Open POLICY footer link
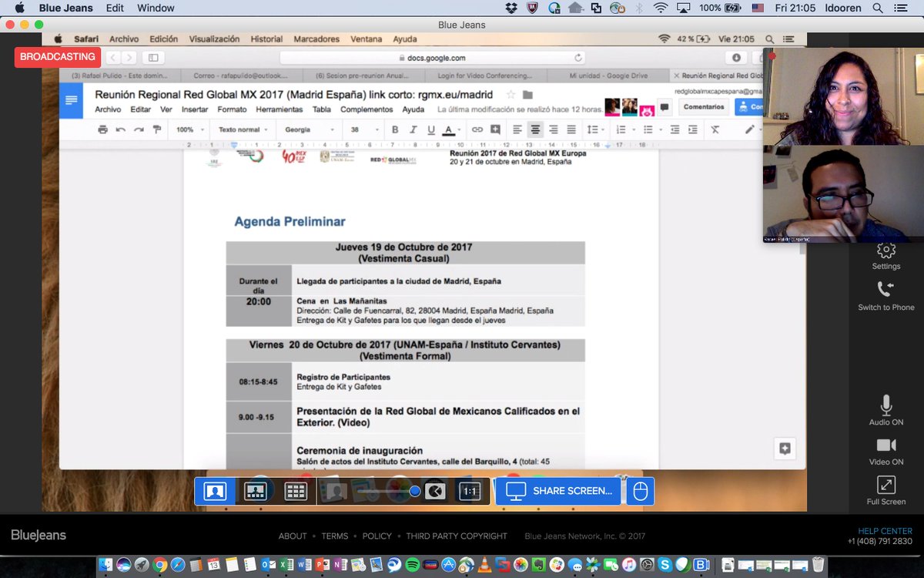The width and height of the screenshot is (924, 578). click(x=377, y=536)
